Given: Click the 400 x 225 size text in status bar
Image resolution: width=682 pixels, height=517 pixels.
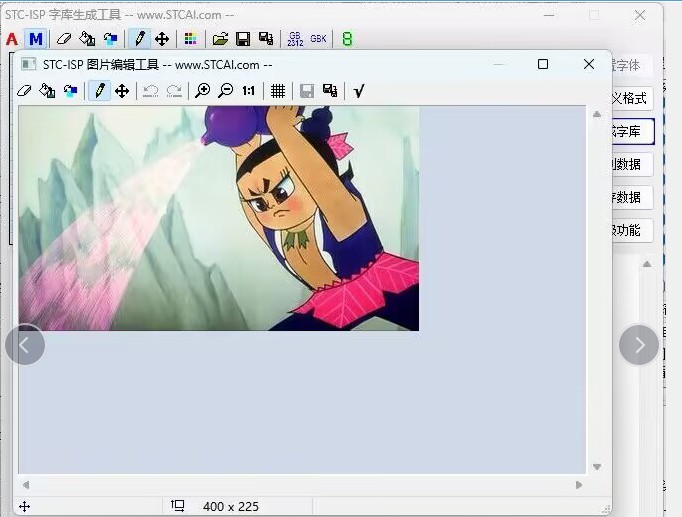Looking at the screenshot, I should [x=231, y=507].
